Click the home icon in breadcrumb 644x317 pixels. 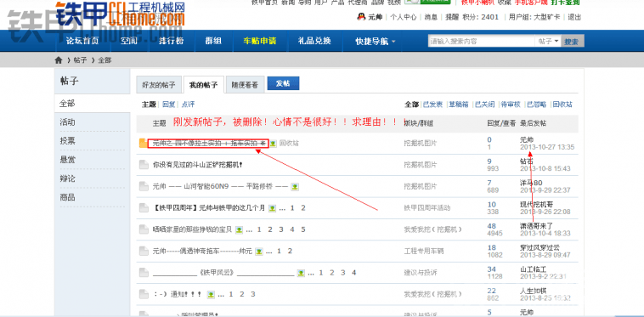coord(59,60)
